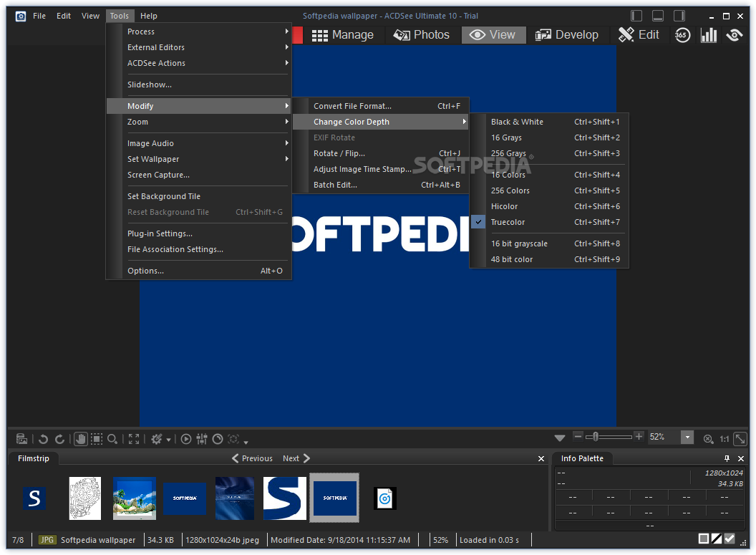Close the Info Palette pane
This screenshot has width=756, height=555.
[741, 458]
